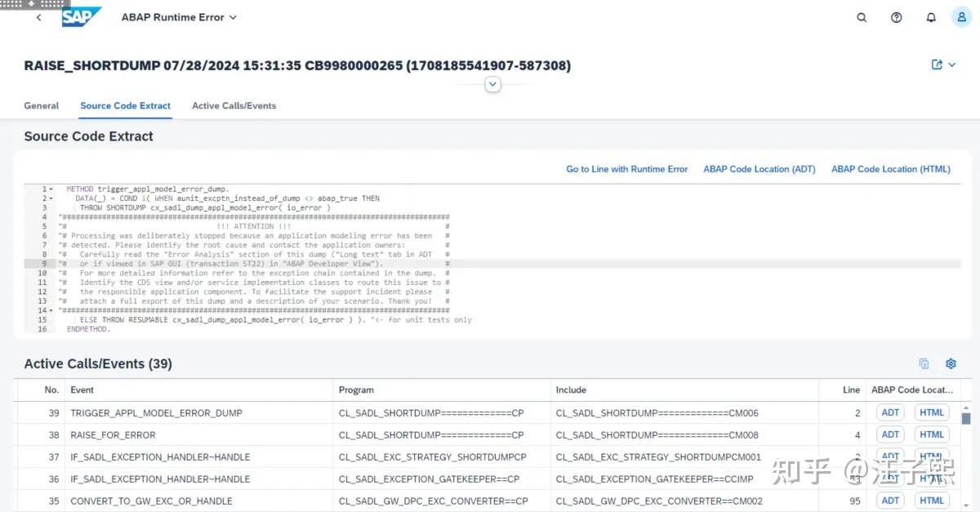Select the highlighted line 9 in source code

(245, 263)
